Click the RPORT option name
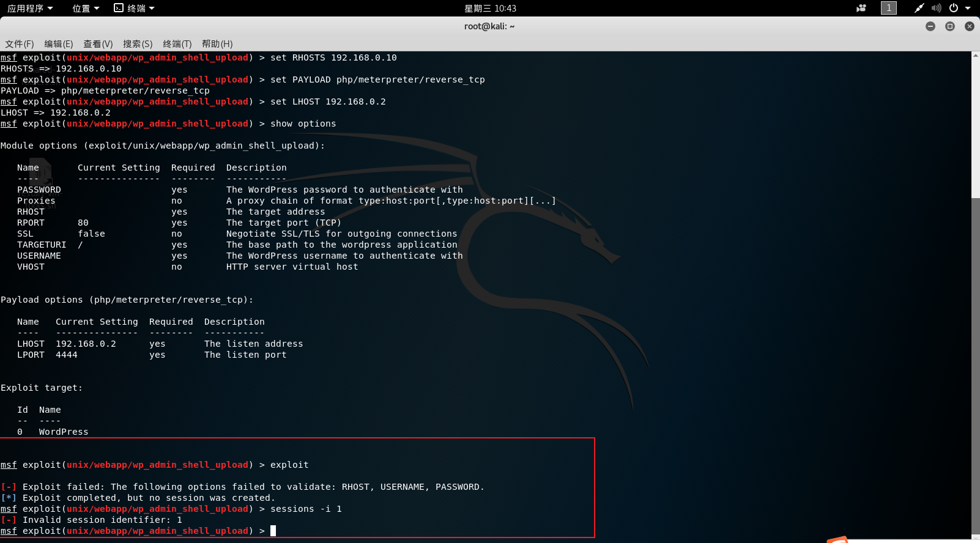The image size is (980, 543). point(31,223)
